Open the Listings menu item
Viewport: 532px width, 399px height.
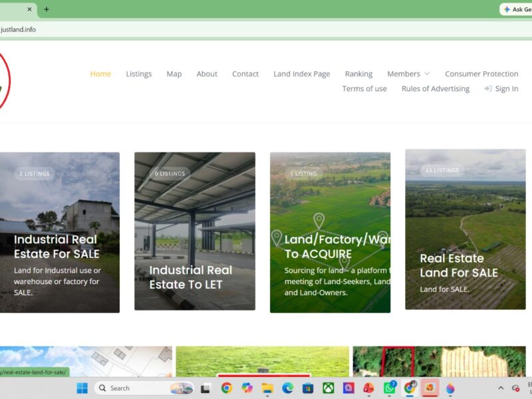click(x=139, y=74)
